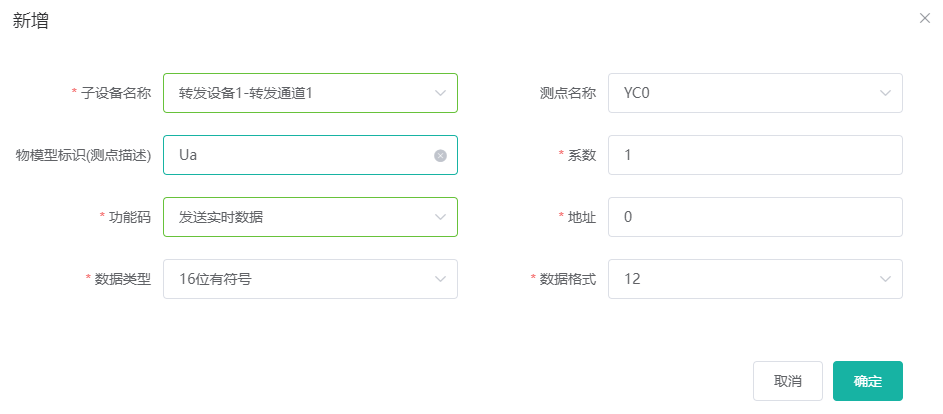Focus the 物模型标识 input containing Ua
943x414 pixels.
pos(300,155)
